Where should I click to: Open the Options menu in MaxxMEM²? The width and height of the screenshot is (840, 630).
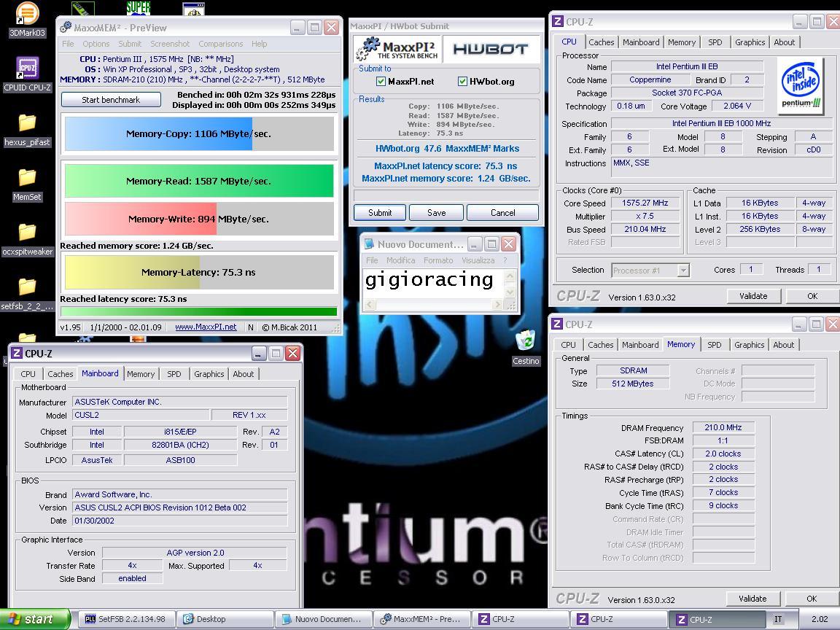pyautogui.click(x=96, y=44)
